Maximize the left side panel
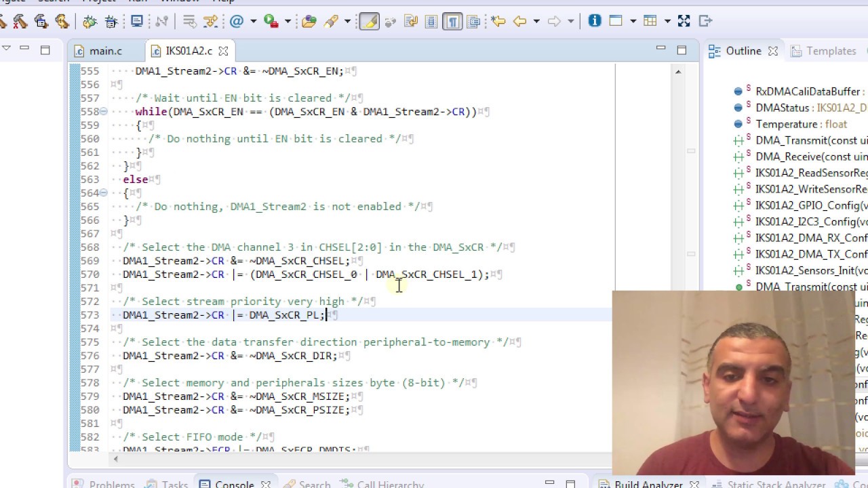The width and height of the screenshot is (868, 488). (45, 49)
